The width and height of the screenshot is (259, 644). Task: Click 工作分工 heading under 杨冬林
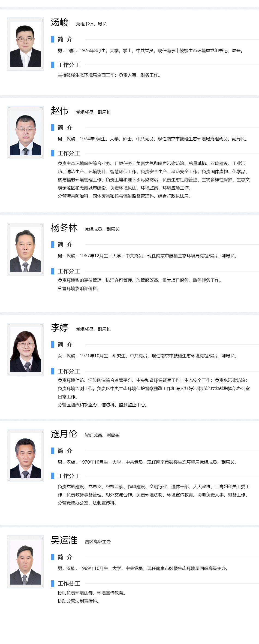click(x=69, y=271)
